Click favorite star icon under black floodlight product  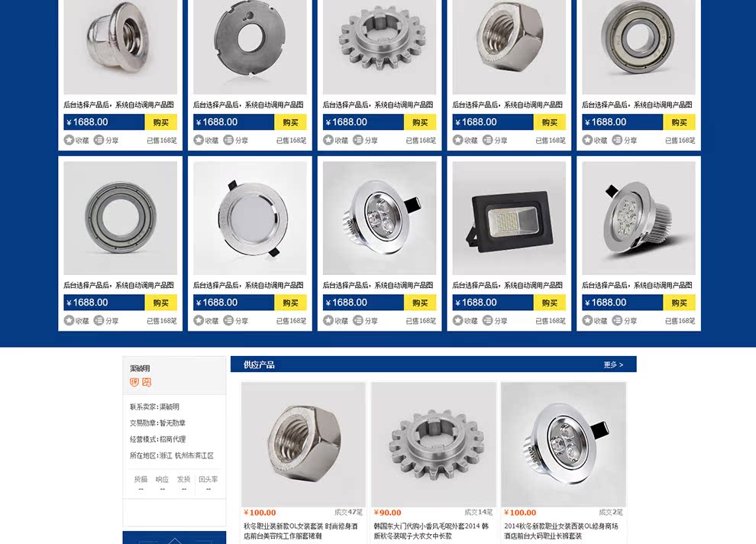[x=457, y=320]
